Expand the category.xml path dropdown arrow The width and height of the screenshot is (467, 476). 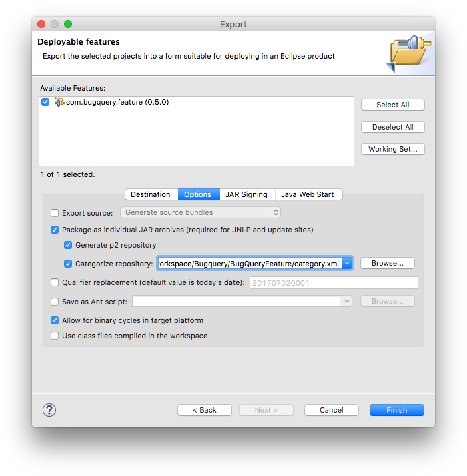pyautogui.click(x=347, y=263)
